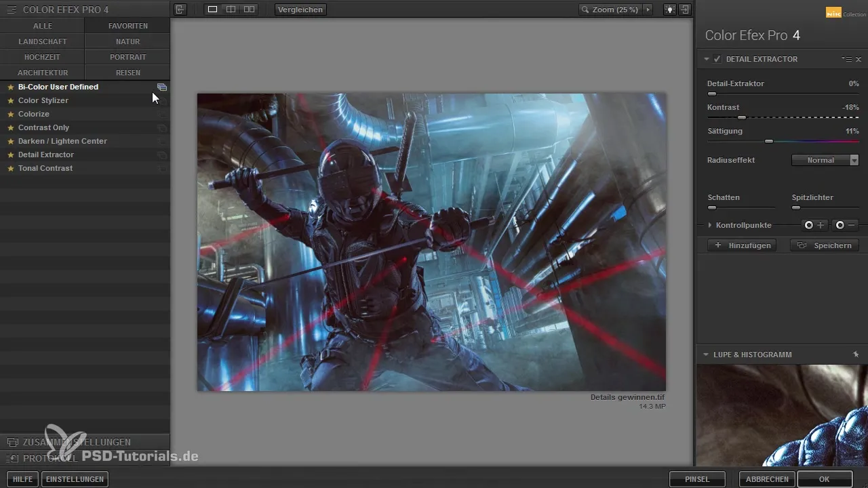Select the Tonal Contrast filter name

[x=45, y=168]
